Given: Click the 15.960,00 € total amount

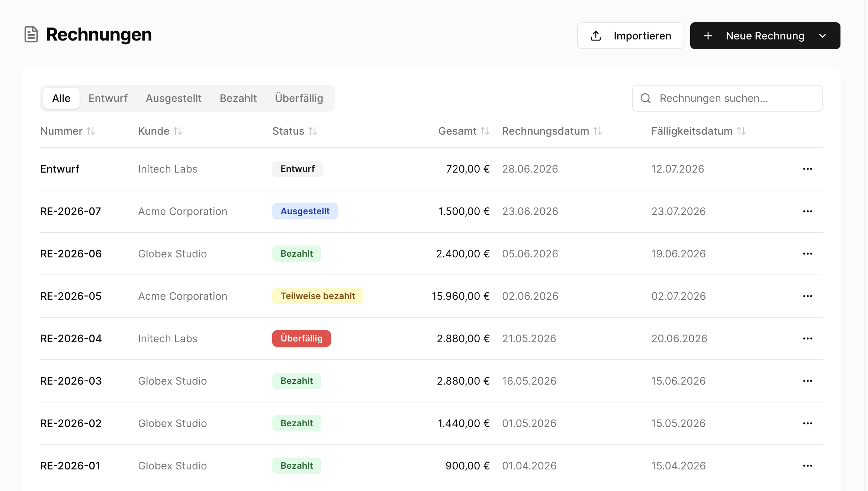Looking at the screenshot, I should pyautogui.click(x=461, y=296).
